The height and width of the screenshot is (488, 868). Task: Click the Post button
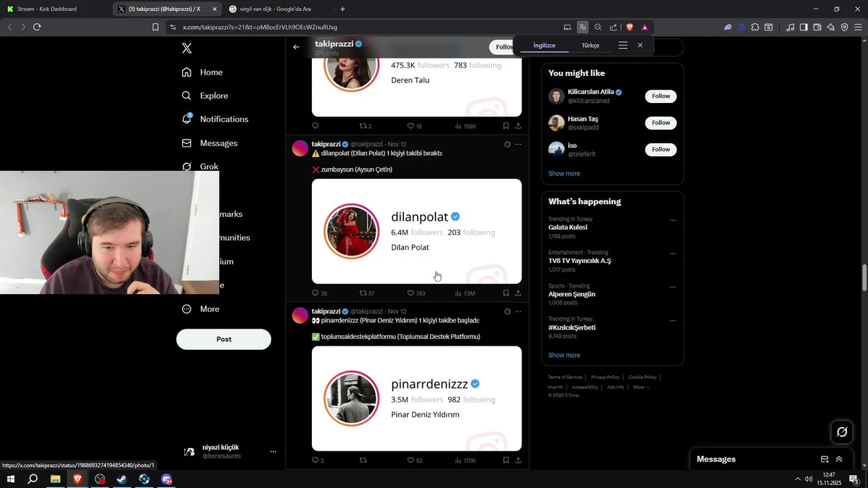pyautogui.click(x=224, y=339)
